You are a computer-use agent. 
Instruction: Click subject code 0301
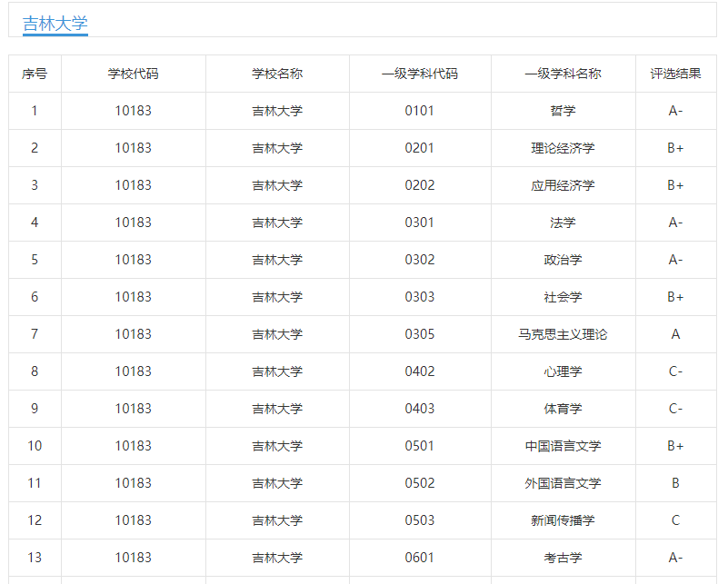click(420, 223)
